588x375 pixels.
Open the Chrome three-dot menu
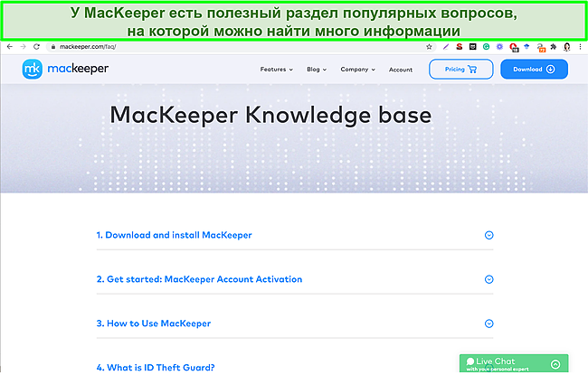(x=580, y=47)
